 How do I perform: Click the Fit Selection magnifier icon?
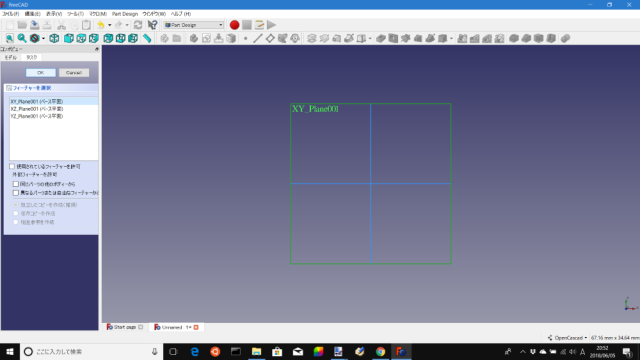tap(22, 38)
